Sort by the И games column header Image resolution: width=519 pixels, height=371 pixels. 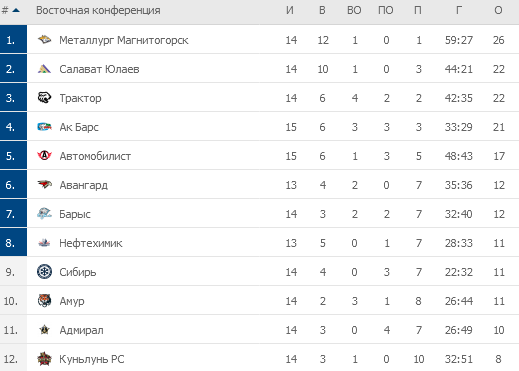click(x=290, y=10)
